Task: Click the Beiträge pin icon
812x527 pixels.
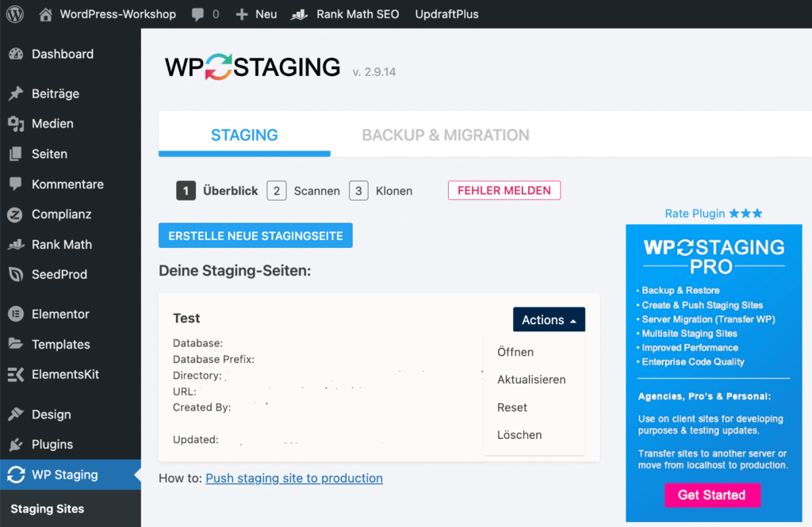Action: tap(16, 94)
